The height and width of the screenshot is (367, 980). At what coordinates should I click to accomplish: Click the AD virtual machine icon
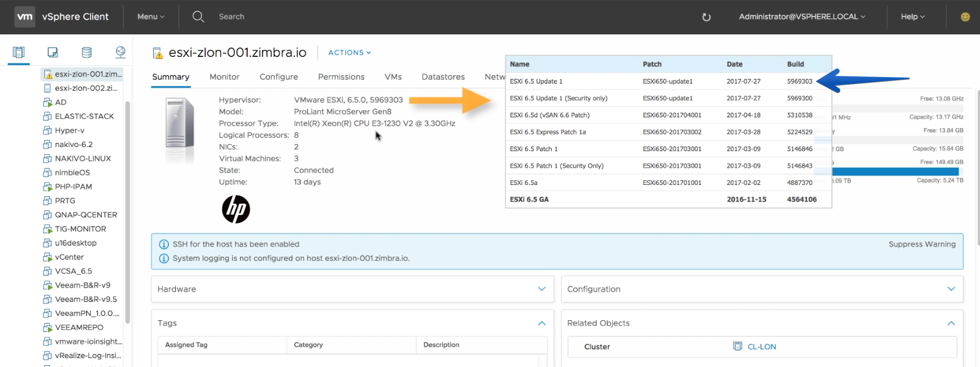coord(47,103)
